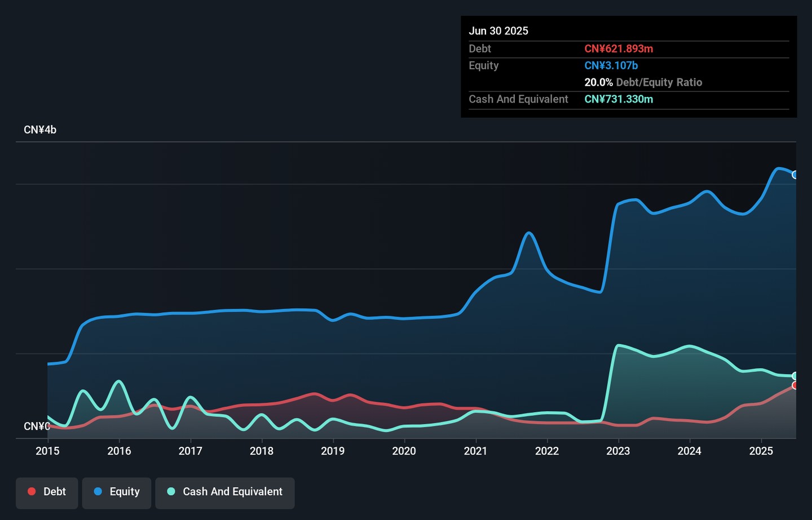The image size is (812, 520).
Task: Click the CN¥731.330m cash value
Action: pos(619,99)
